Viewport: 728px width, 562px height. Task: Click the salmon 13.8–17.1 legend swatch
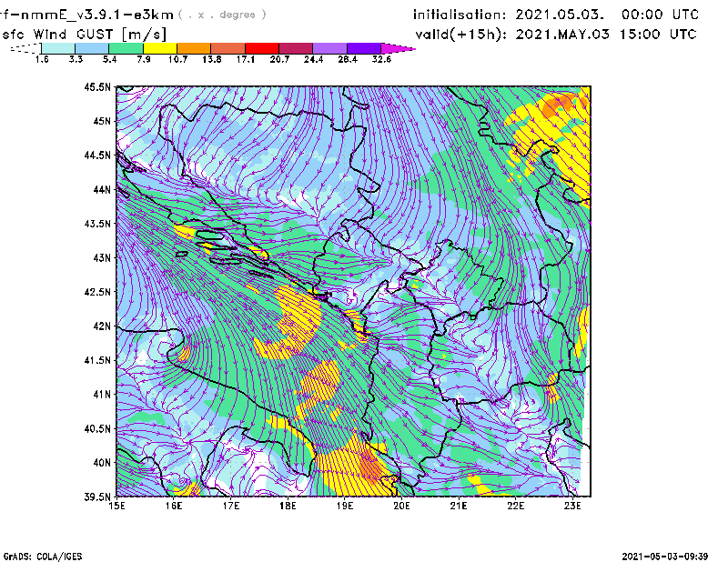pyautogui.click(x=228, y=48)
